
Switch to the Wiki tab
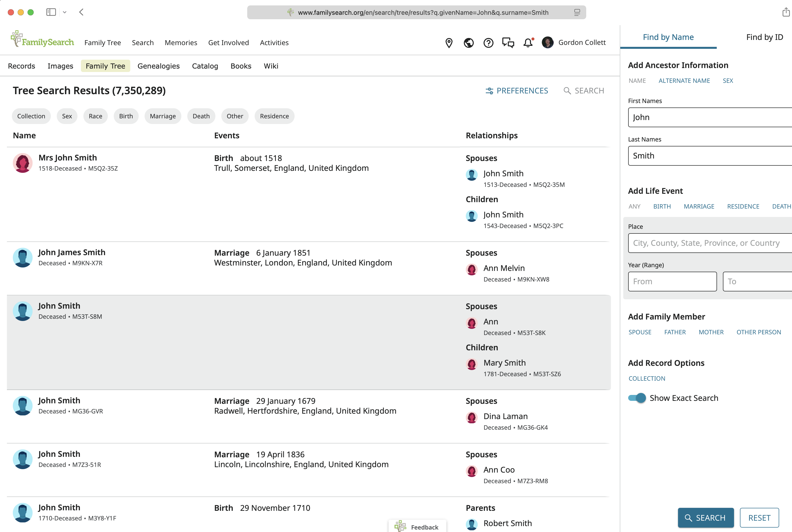pyautogui.click(x=271, y=66)
